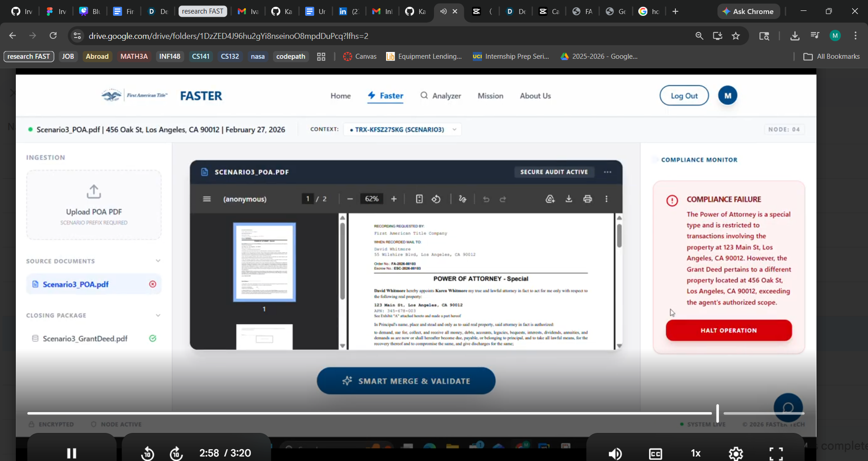Print the PDF document
This screenshot has height=461, width=868.
point(588,199)
